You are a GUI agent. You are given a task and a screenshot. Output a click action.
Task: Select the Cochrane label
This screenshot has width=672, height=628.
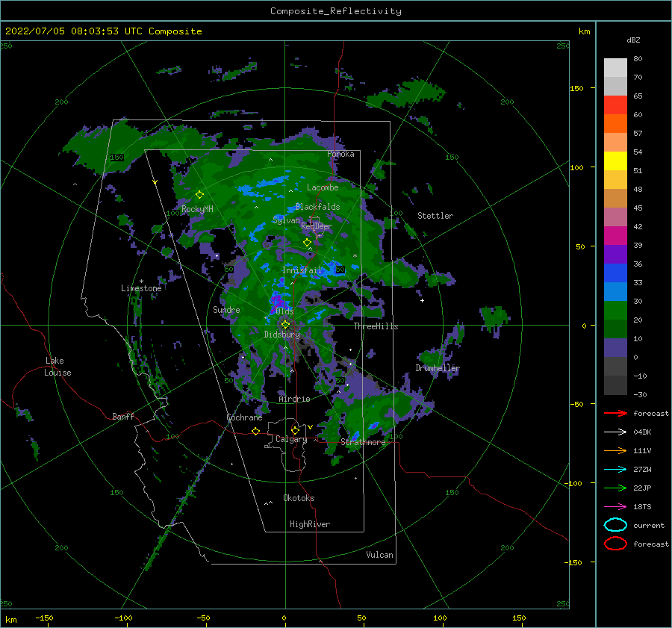click(x=244, y=417)
